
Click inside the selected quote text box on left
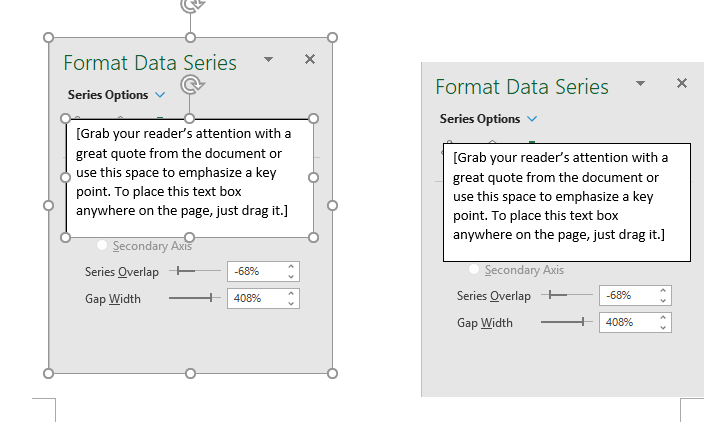pos(190,178)
